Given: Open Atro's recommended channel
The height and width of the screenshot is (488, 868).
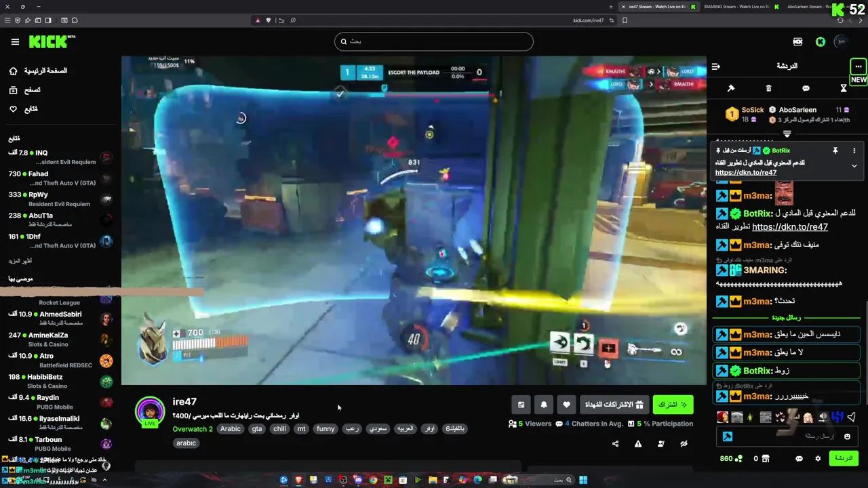Looking at the screenshot, I should 60,361.
